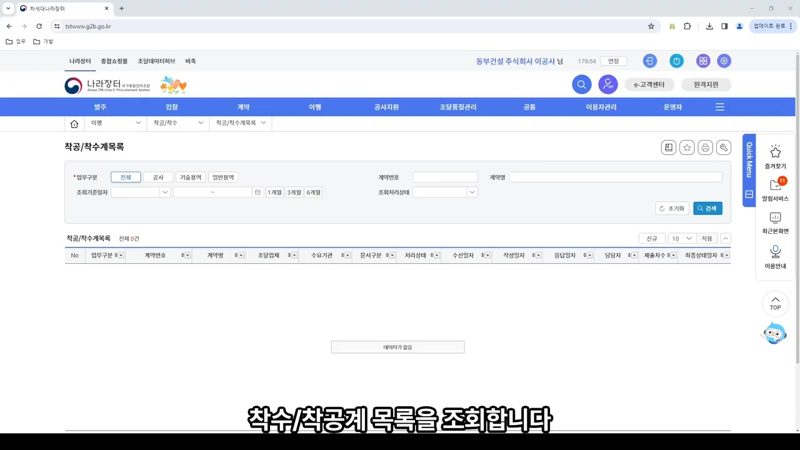Collapse the list with up-chevron button
Viewport: 800px width, 450px height.
coord(726,238)
